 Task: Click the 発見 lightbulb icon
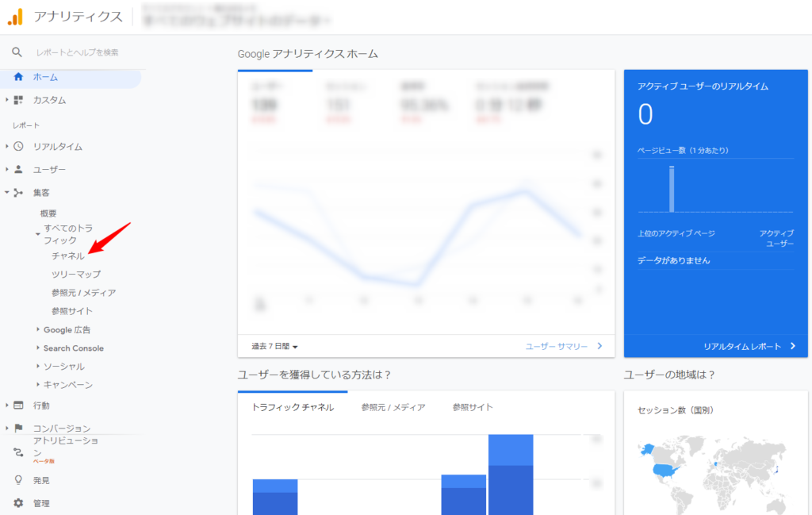pos(18,480)
